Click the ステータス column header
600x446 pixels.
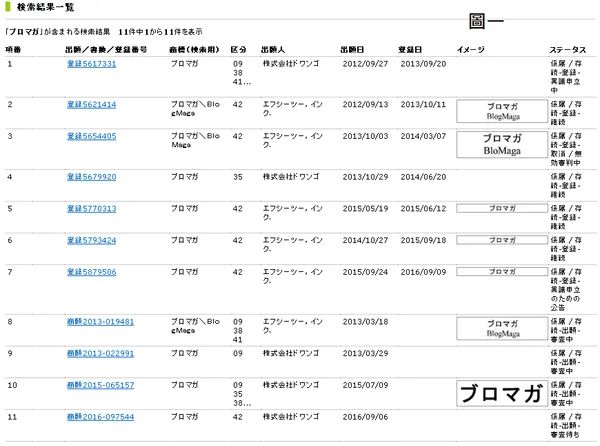pos(568,50)
